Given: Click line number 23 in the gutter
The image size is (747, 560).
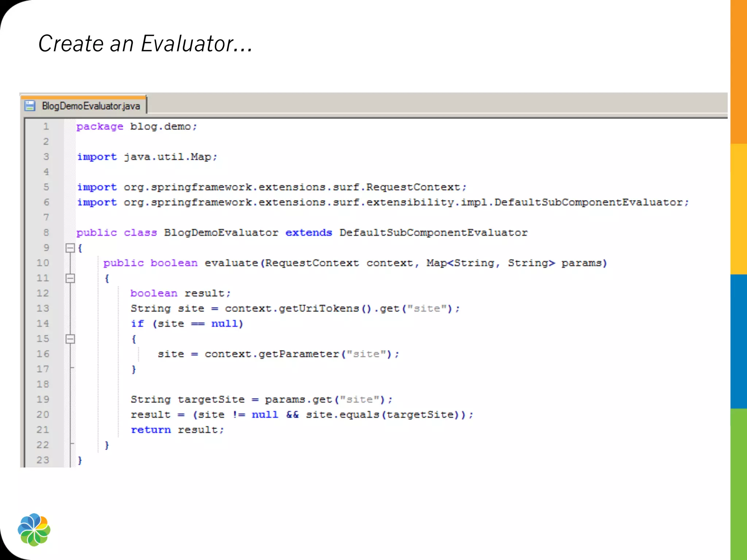Looking at the screenshot, I should pos(43,460).
